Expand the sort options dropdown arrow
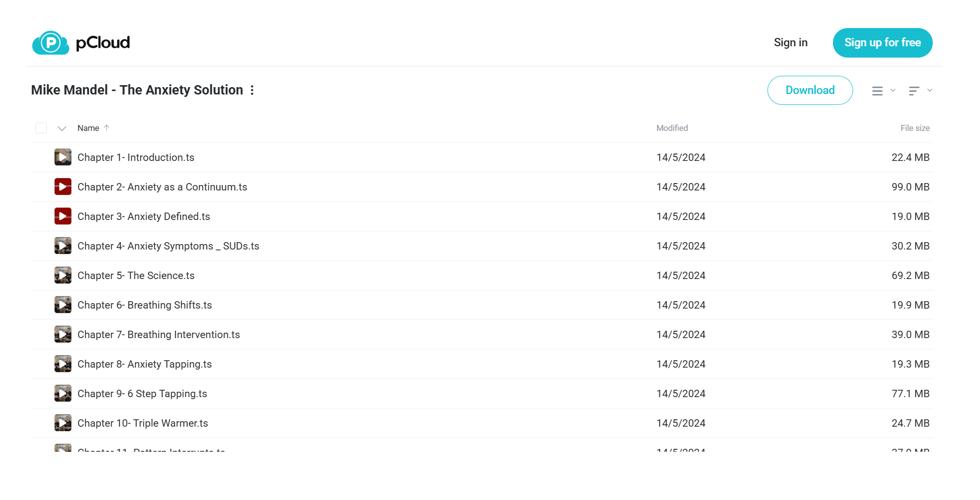Screen dimensions: 980x500 tap(930, 90)
